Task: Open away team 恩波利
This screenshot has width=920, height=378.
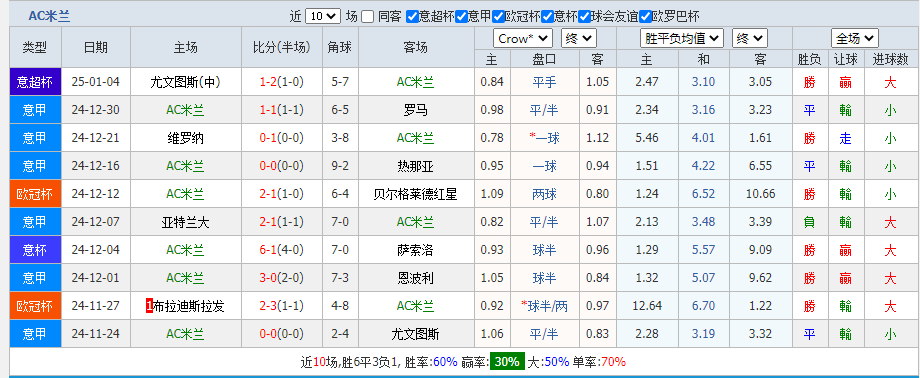Action: [x=415, y=278]
